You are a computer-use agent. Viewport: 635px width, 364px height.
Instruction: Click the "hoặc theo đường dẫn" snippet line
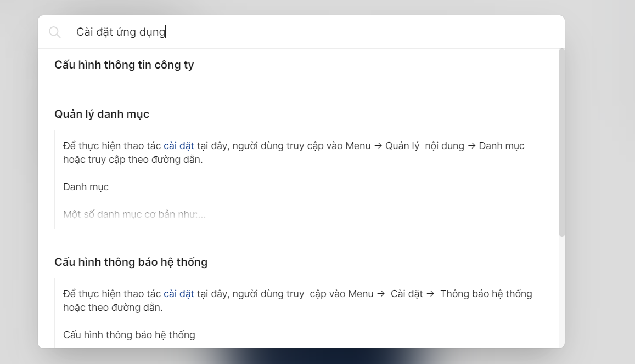coord(113,308)
